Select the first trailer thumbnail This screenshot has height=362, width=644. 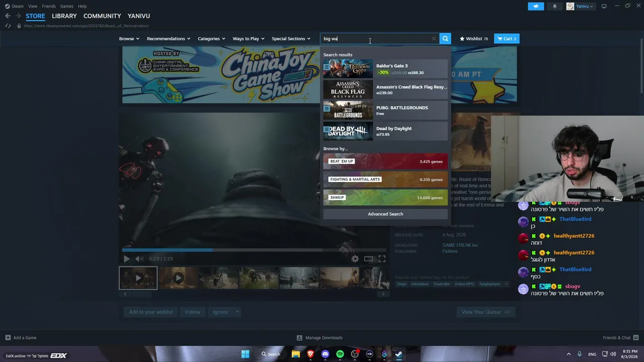(x=138, y=278)
